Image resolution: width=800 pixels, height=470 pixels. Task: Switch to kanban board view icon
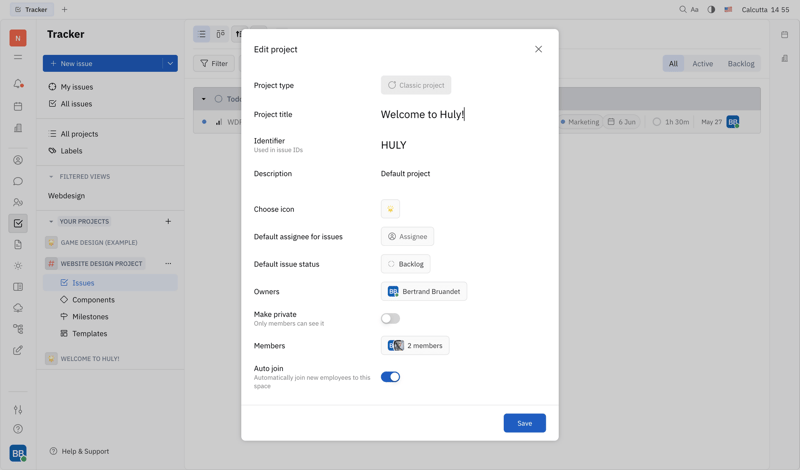[x=220, y=34]
